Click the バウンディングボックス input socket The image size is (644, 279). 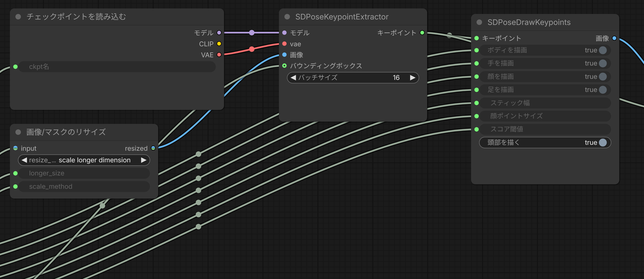[285, 65]
